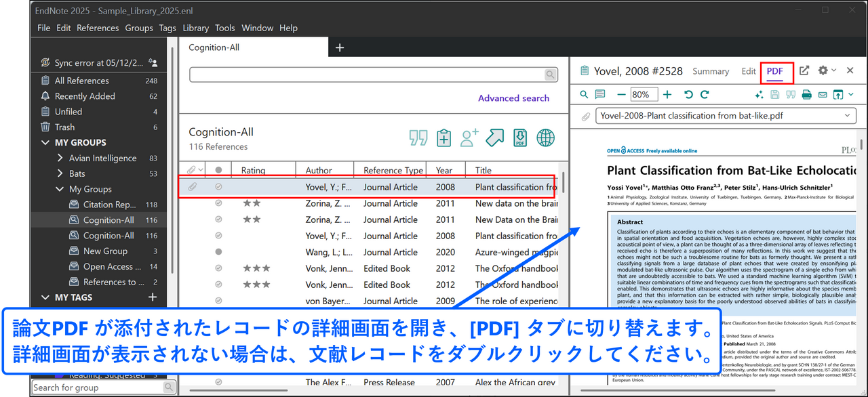Sort list by Year column header
Viewport: 868px width, 397px height.
444,171
